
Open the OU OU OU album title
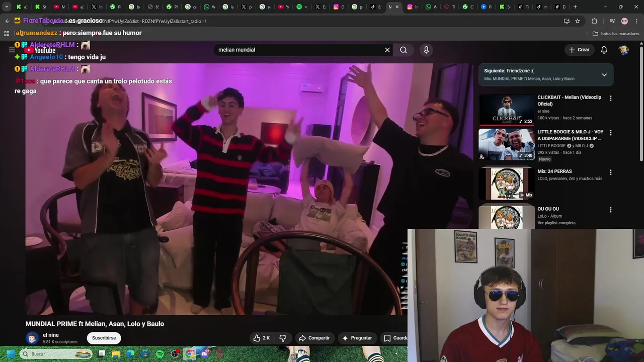[x=548, y=209]
